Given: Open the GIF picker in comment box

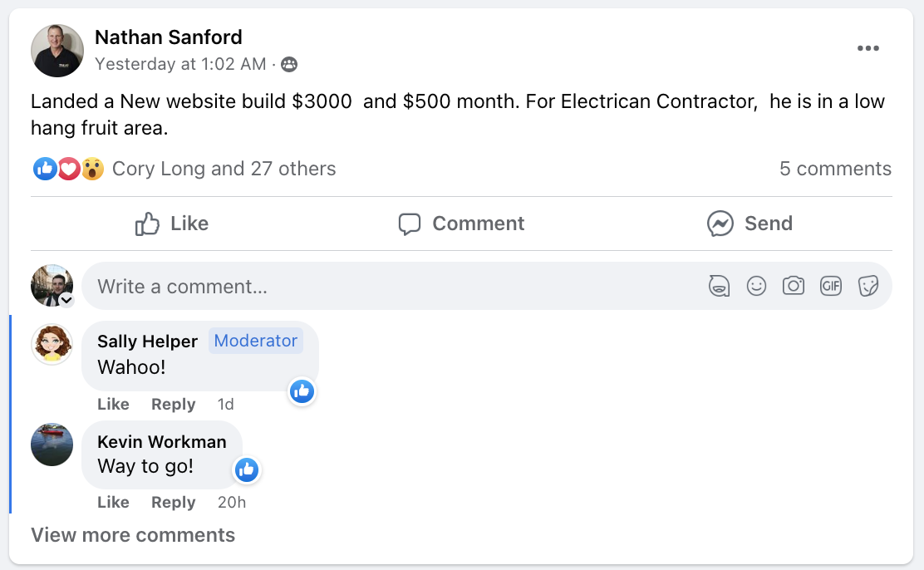Looking at the screenshot, I should click(x=831, y=287).
